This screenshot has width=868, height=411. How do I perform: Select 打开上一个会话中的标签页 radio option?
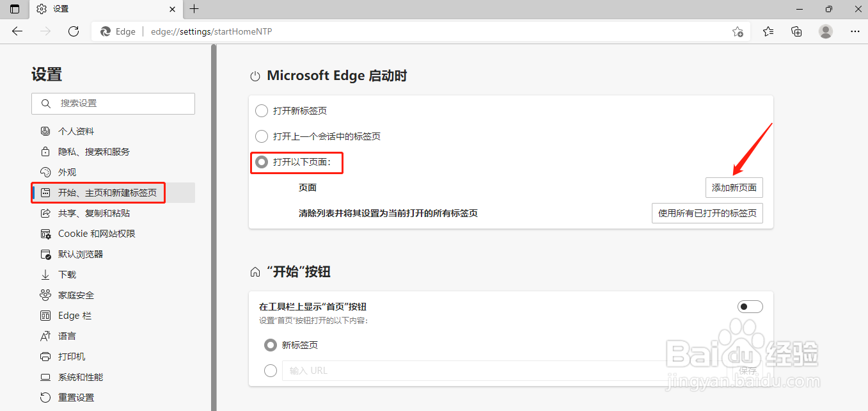point(262,136)
